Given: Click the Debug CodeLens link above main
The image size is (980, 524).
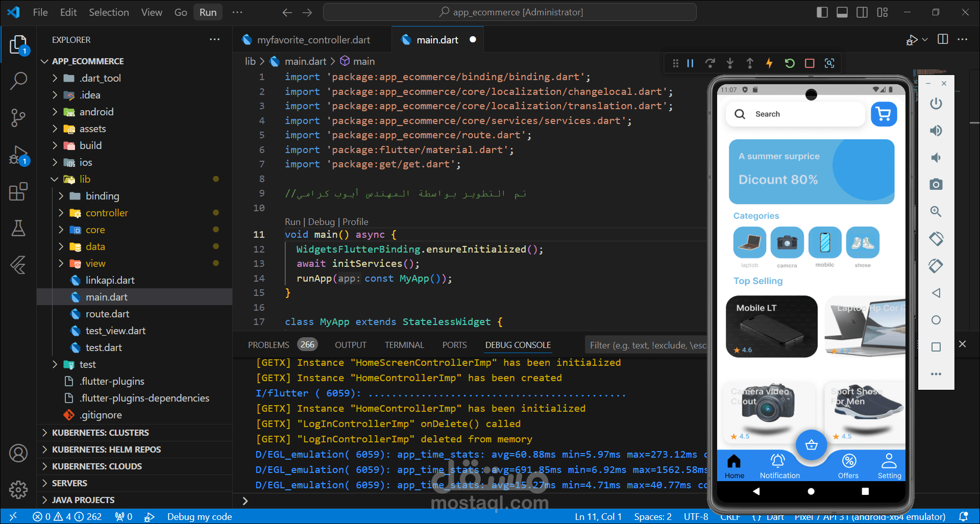Looking at the screenshot, I should 321,222.
